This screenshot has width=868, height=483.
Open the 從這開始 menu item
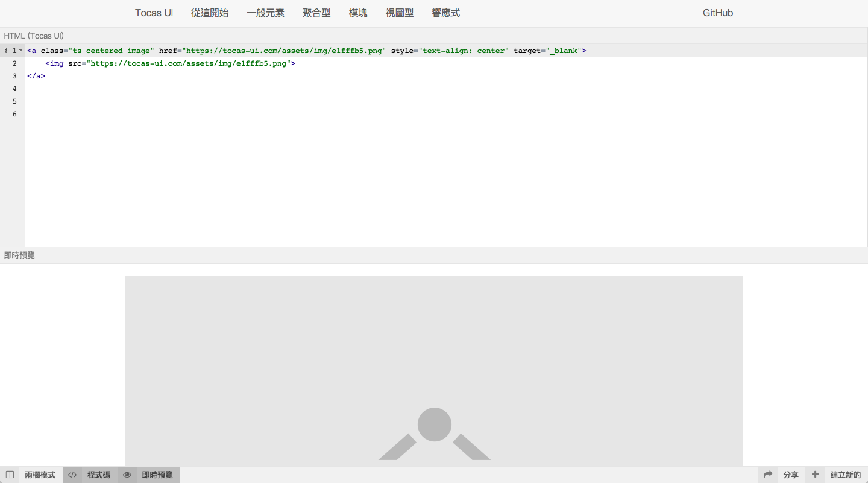click(210, 13)
